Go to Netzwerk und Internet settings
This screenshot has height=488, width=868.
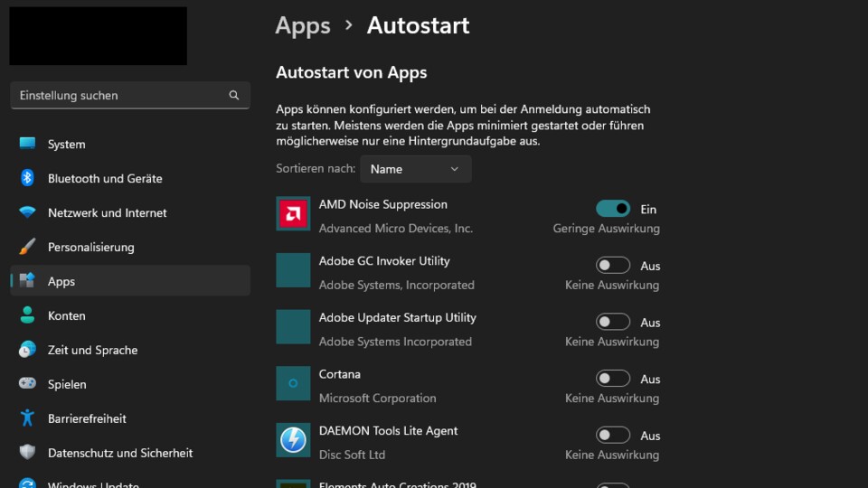point(130,212)
